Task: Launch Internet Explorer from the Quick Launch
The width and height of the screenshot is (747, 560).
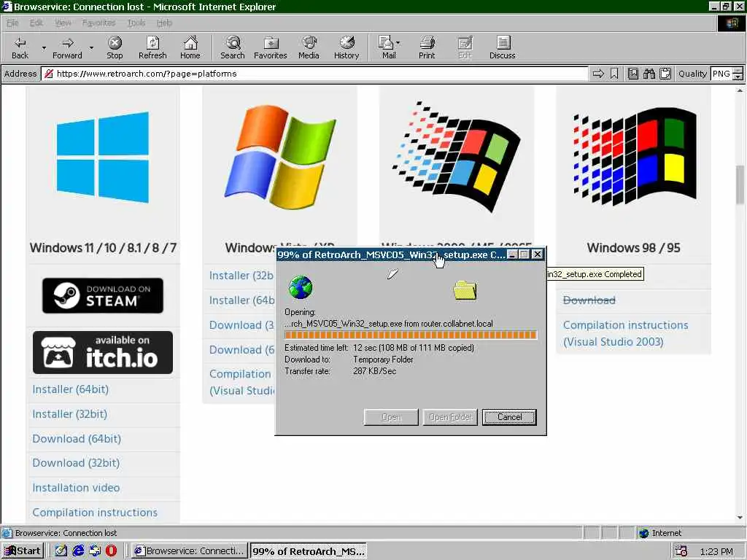Action: tap(78, 551)
